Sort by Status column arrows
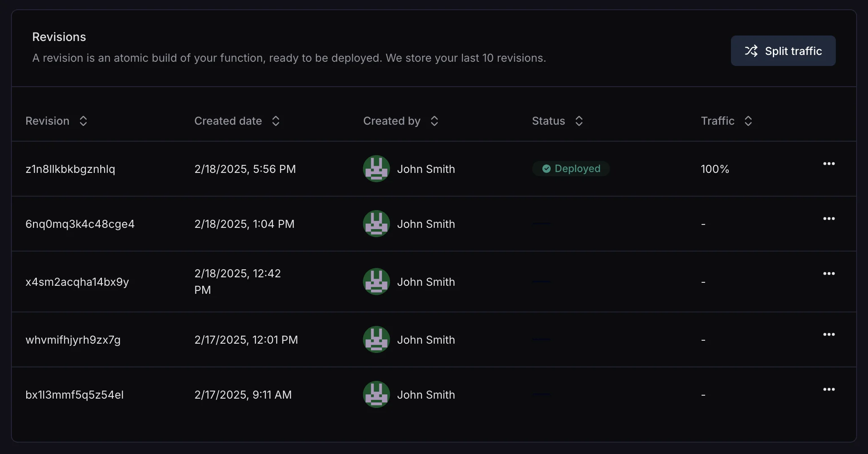Viewport: 868px width, 454px height. tap(579, 121)
